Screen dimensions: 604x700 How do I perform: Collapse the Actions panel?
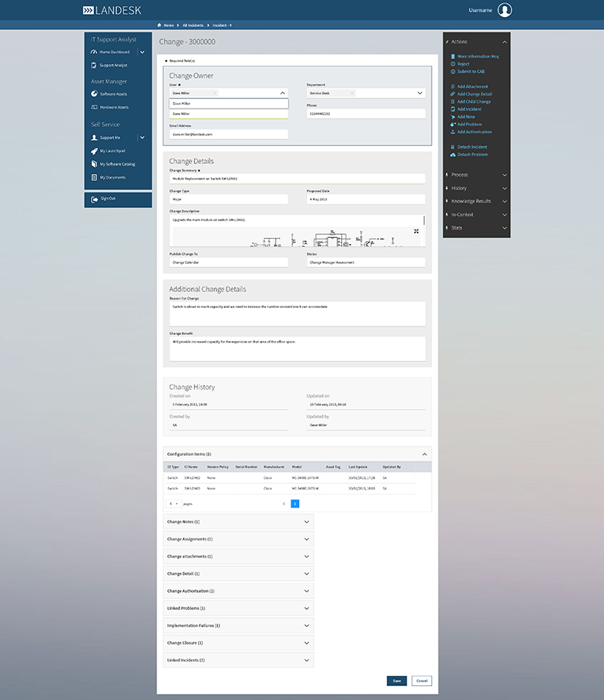[504, 42]
